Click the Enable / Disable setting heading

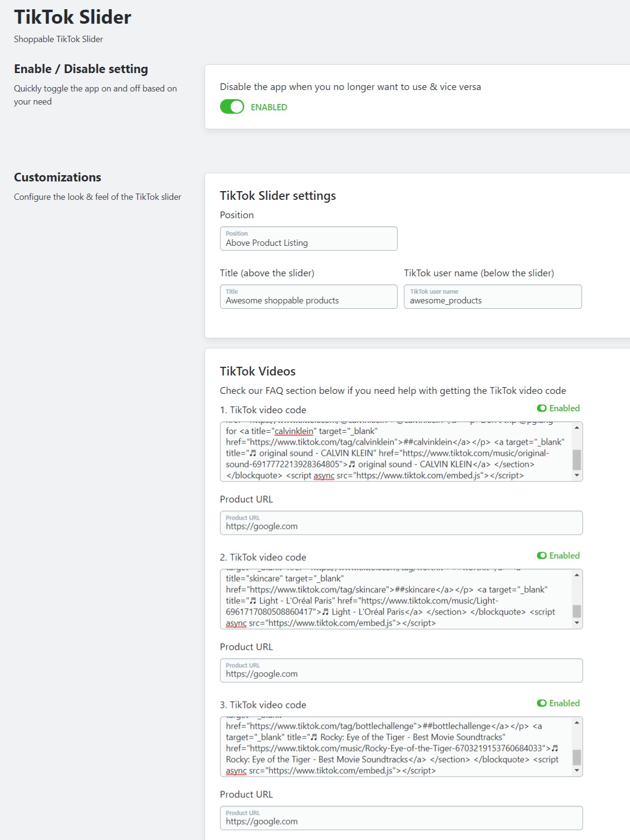point(81,69)
